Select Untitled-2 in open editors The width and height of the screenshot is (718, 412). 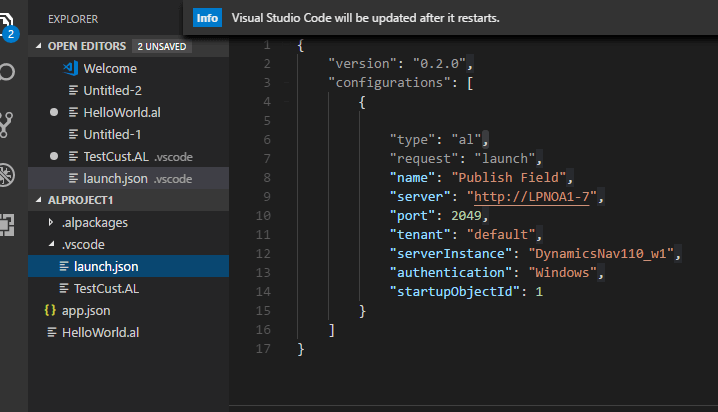128,90
